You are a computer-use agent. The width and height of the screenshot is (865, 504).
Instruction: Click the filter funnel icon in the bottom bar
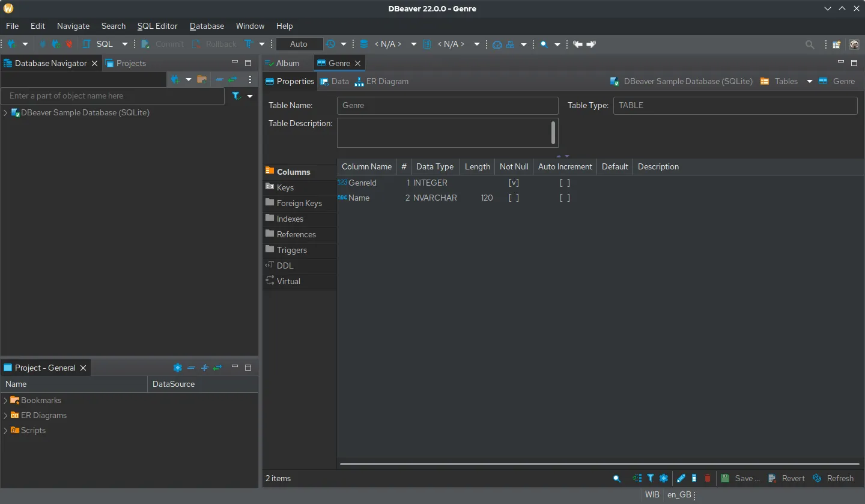pyautogui.click(x=651, y=478)
